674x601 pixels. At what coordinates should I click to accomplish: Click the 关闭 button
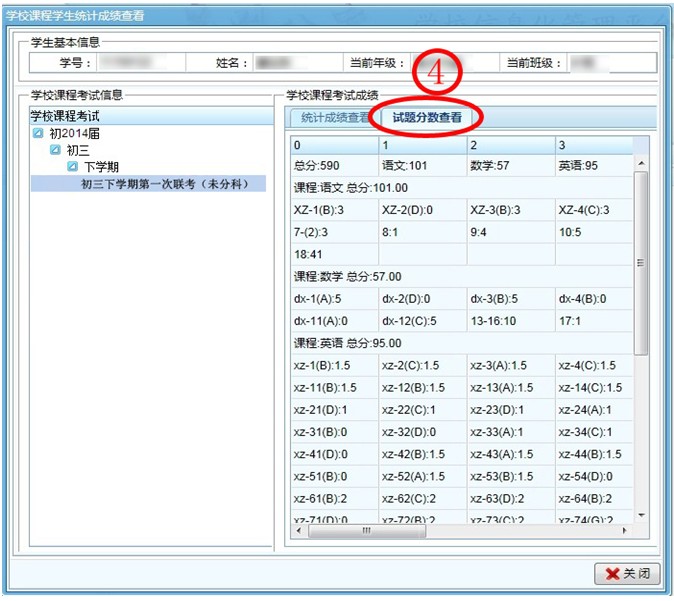[628, 574]
